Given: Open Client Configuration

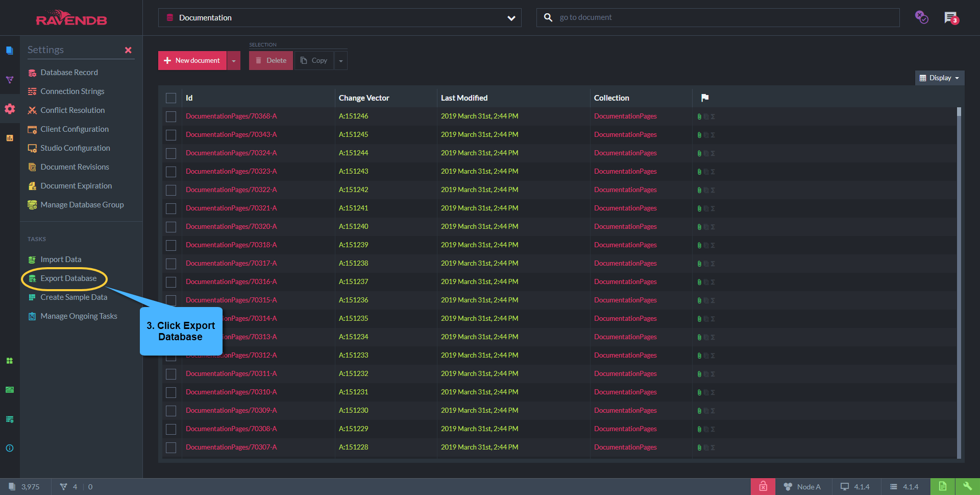Looking at the screenshot, I should [x=75, y=129].
